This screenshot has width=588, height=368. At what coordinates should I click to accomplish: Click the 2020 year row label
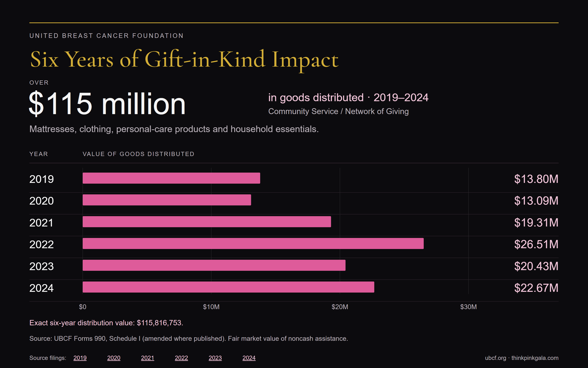[42, 201]
